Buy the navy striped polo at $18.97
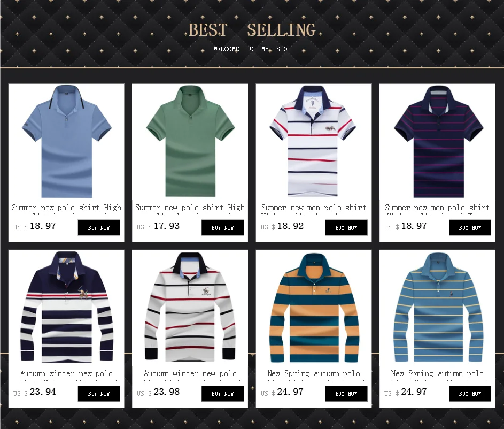This screenshot has width=504, height=429. pyautogui.click(x=470, y=228)
